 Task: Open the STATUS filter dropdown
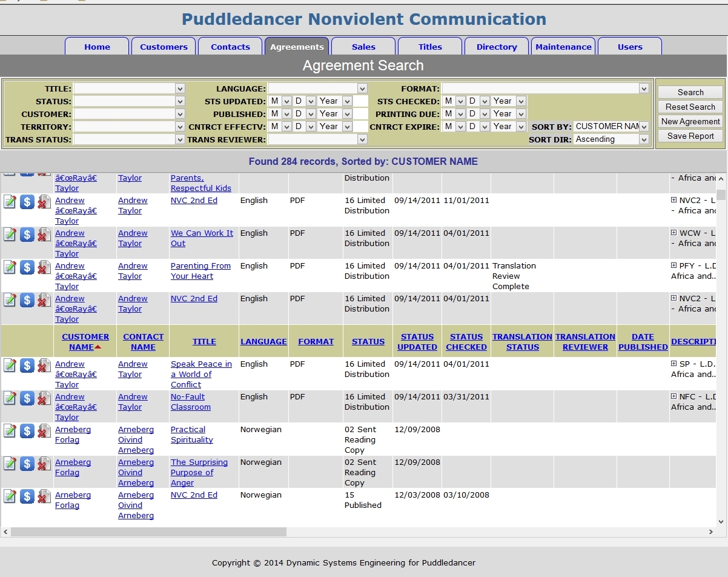[129, 101]
